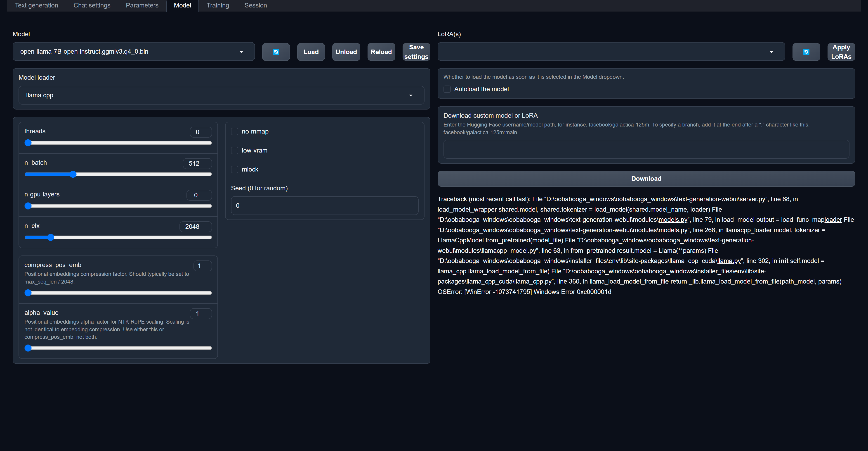The height and width of the screenshot is (451, 868).
Task: Refresh the model list icon
Action: click(x=276, y=52)
